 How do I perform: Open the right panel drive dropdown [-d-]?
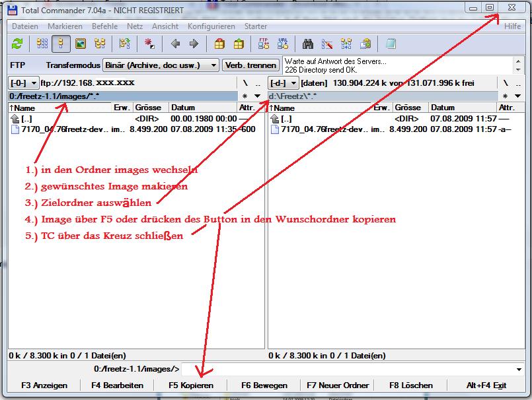[283, 83]
